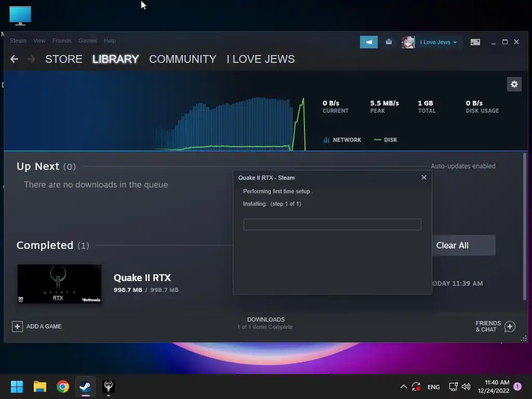Toggle NETWORK graph legend
532x399 pixels.
coord(342,140)
